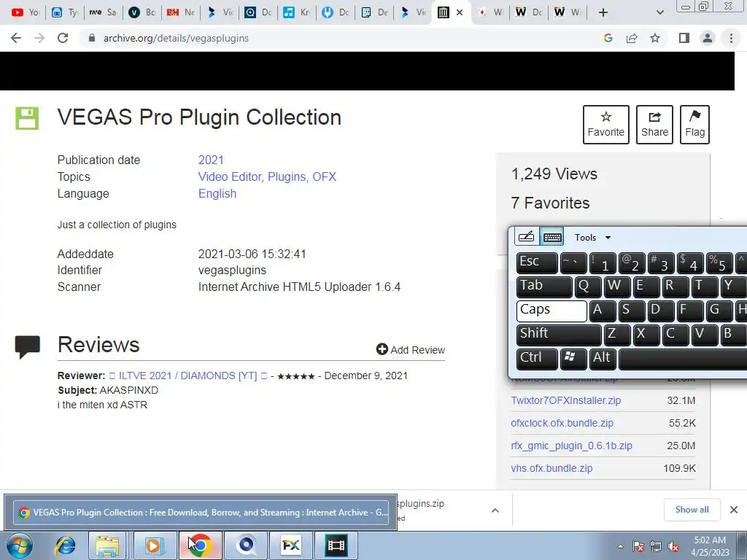Open the FX application from the taskbar

pyautogui.click(x=290, y=545)
